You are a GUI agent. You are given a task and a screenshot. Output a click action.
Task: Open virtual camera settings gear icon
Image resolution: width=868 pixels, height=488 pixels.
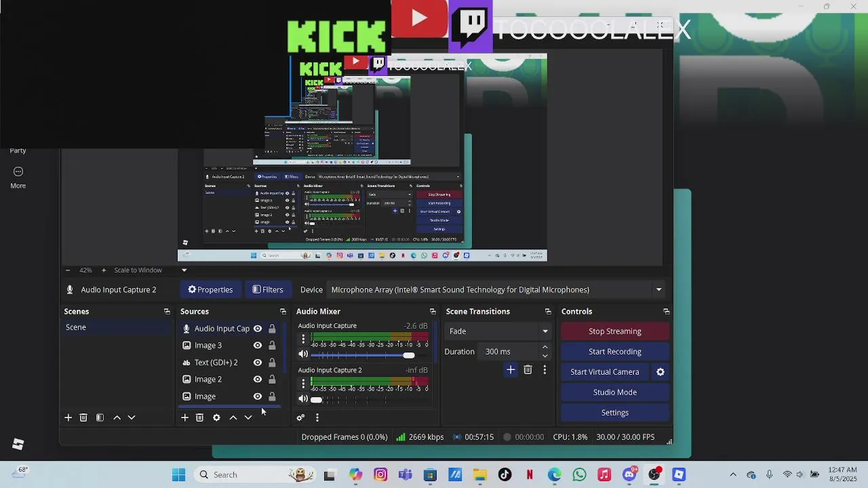(x=660, y=371)
